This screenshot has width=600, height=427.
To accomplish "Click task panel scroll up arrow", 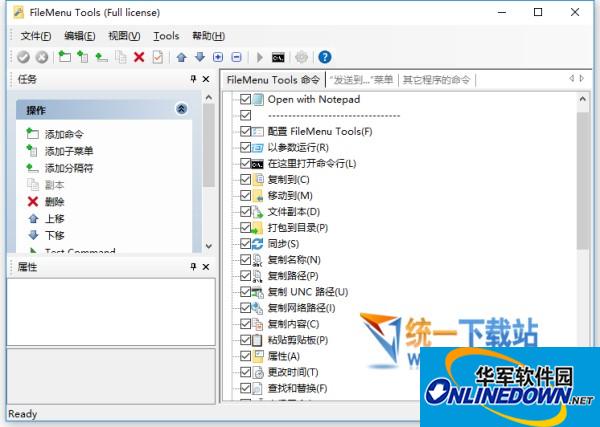I will pyautogui.click(x=209, y=98).
